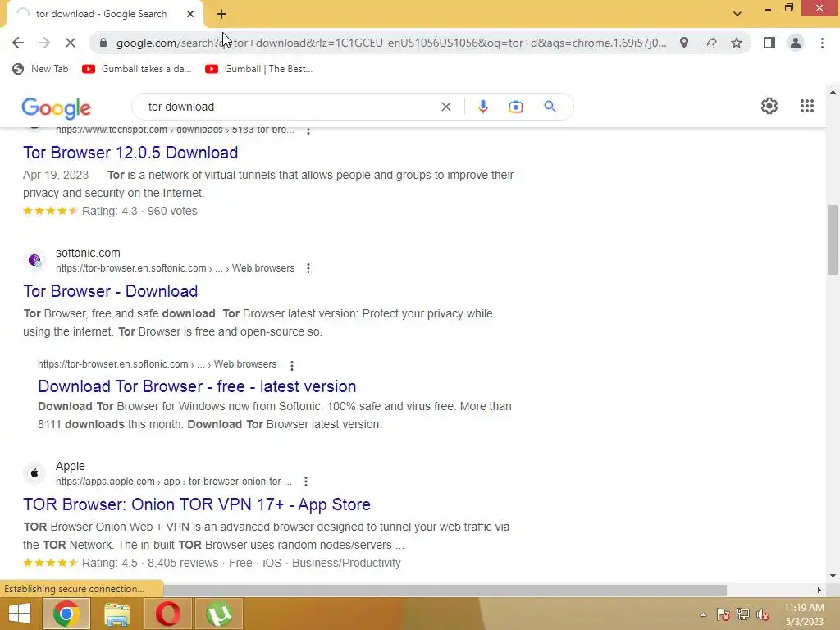The width and height of the screenshot is (840, 630).
Task: Go to Google home via the logo
Action: [57, 107]
